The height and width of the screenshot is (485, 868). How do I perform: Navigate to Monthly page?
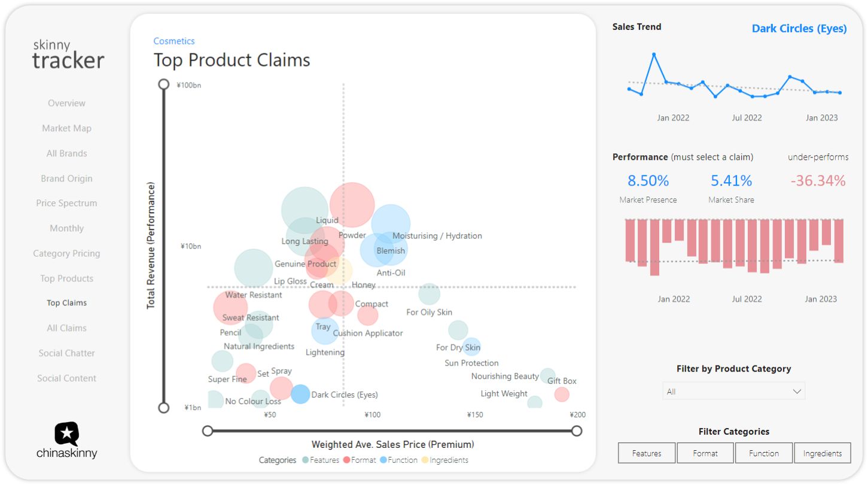click(66, 228)
